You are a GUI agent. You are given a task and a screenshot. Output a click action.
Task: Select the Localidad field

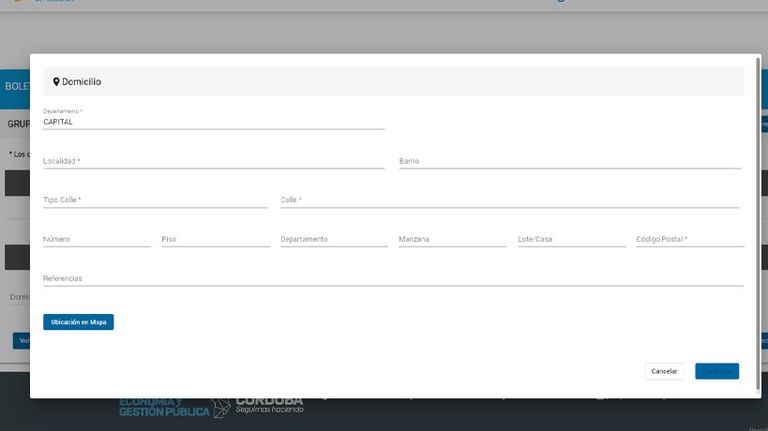[x=214, y=161]
